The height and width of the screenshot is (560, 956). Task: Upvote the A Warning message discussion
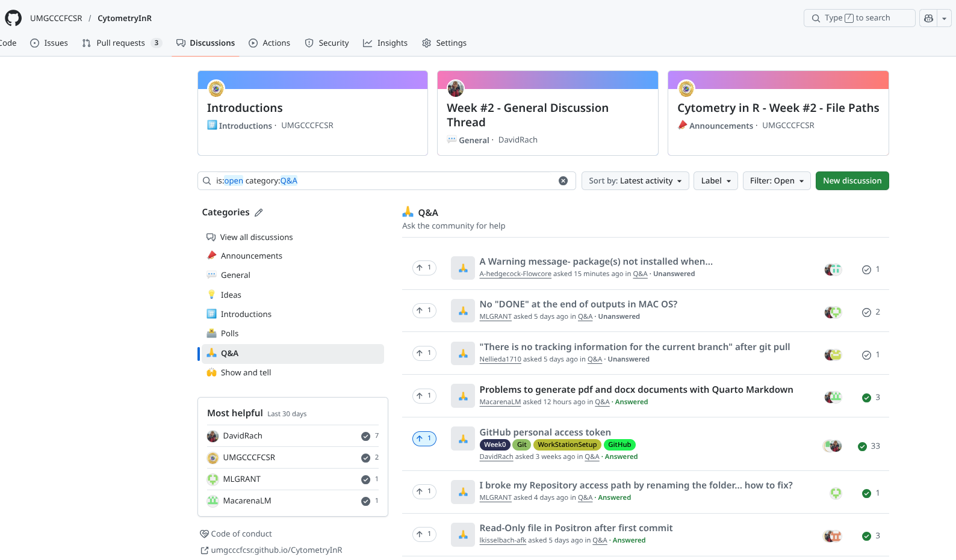(424, 268)
